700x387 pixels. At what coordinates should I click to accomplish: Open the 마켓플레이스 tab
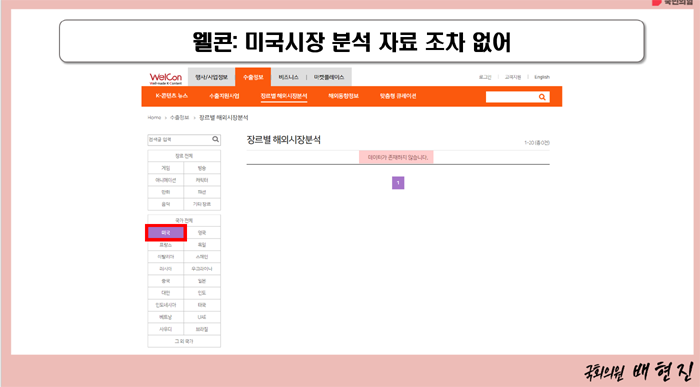329,77
